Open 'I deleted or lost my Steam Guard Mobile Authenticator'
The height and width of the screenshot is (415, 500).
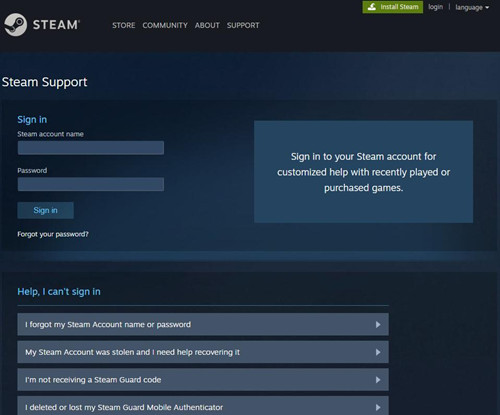click(x=203, y=406)
